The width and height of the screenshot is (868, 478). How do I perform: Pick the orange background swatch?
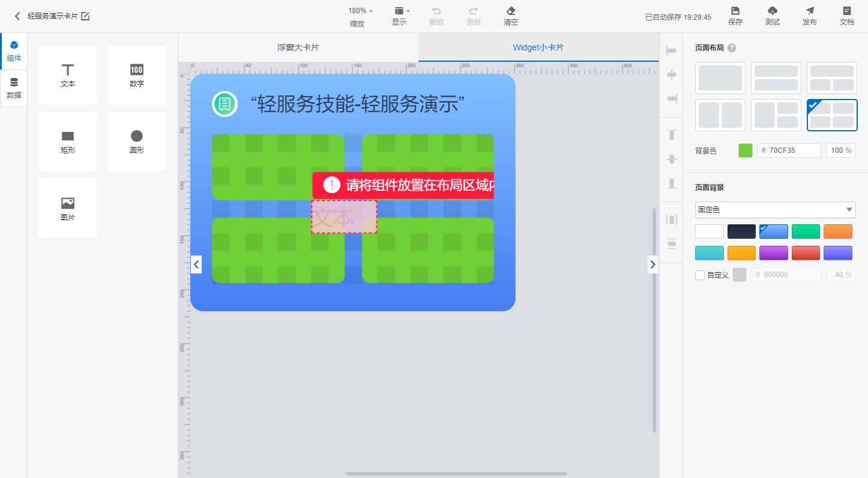pos(838,232)
